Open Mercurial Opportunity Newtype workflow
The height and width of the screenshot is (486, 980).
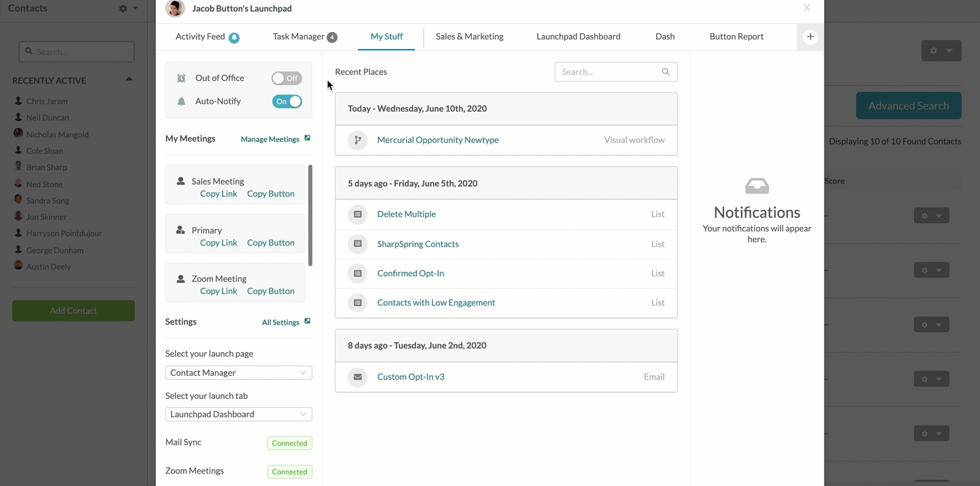coord(438,140)
